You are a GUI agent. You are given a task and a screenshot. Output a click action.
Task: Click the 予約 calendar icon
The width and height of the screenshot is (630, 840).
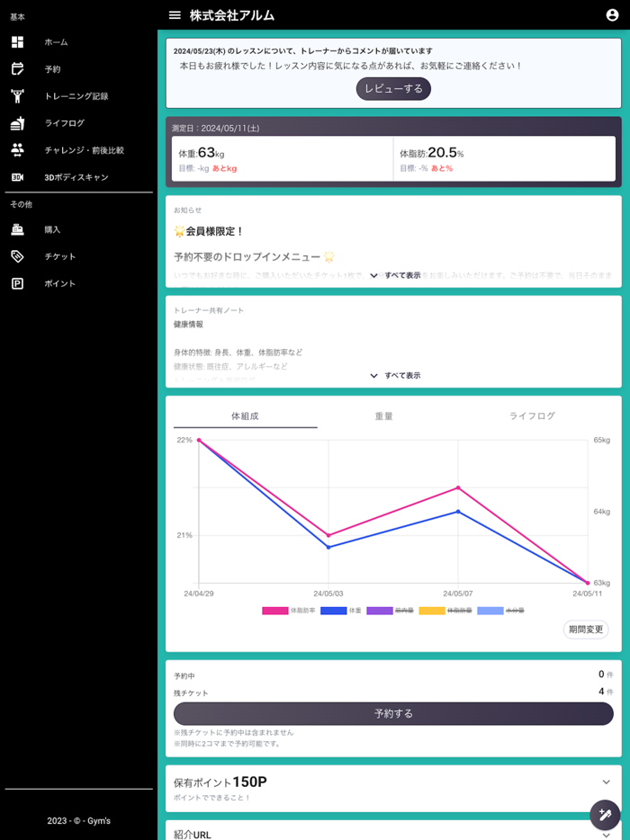pyautogui.click(x=18, y=69)
